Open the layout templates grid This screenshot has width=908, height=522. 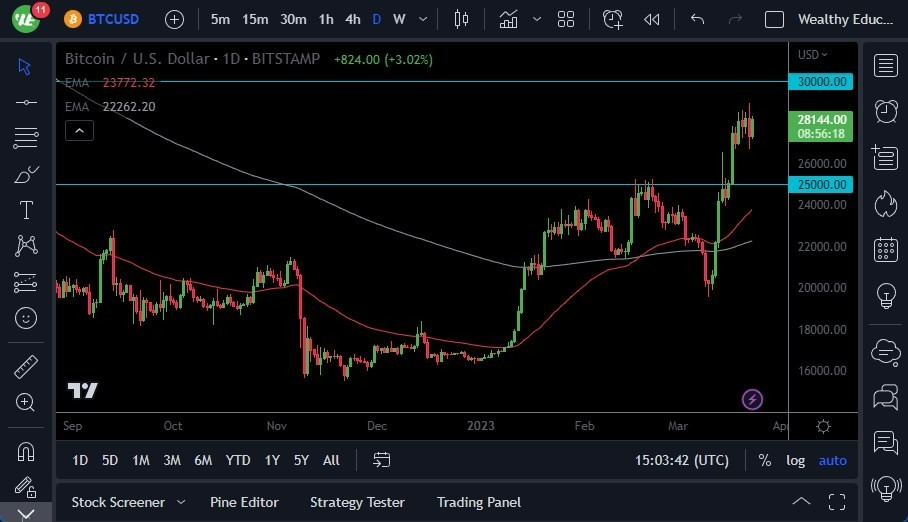[x=566, y=19]
